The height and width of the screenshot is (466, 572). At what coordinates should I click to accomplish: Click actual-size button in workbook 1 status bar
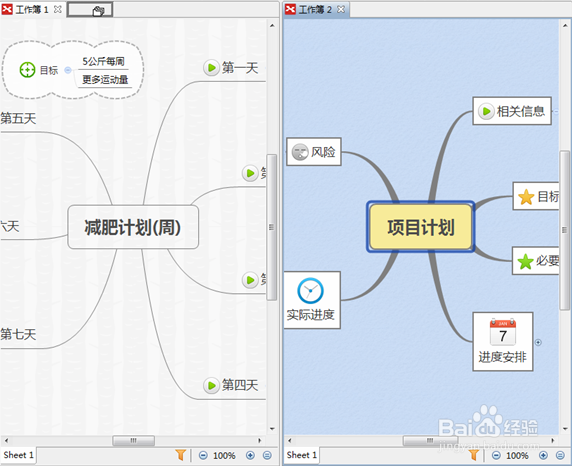[267, 455]
